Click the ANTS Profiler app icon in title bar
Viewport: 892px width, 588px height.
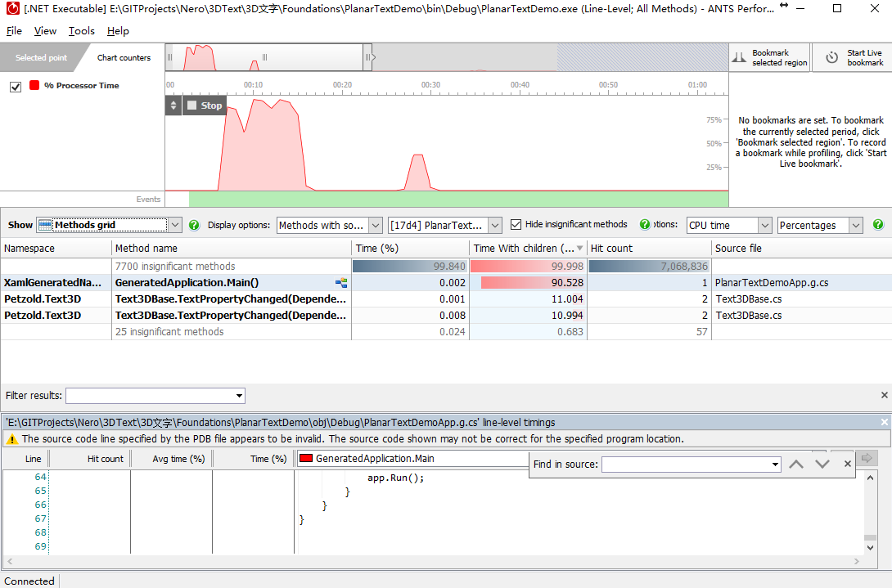pyautogui.click(x=12, y=8)
